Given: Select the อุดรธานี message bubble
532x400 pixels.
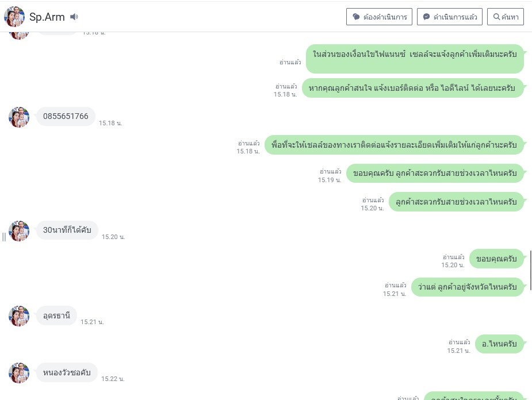Looking at the screenshot, I should (56, 316).
